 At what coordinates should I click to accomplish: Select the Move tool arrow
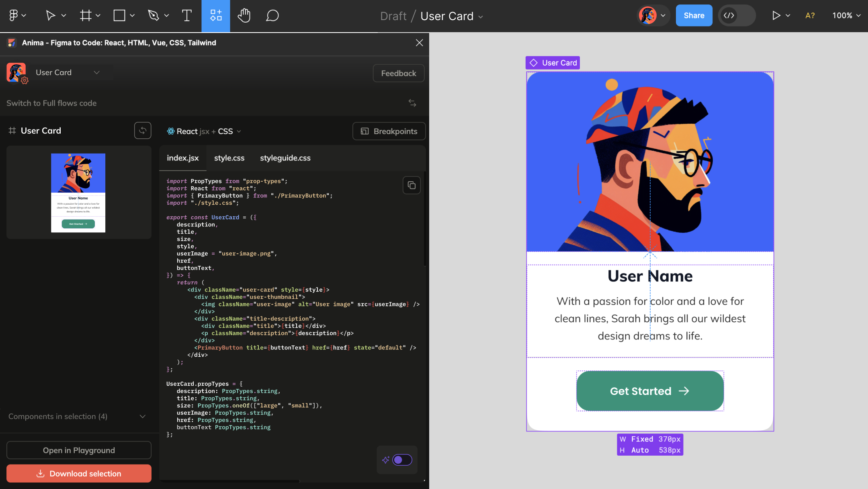(50, 16)
